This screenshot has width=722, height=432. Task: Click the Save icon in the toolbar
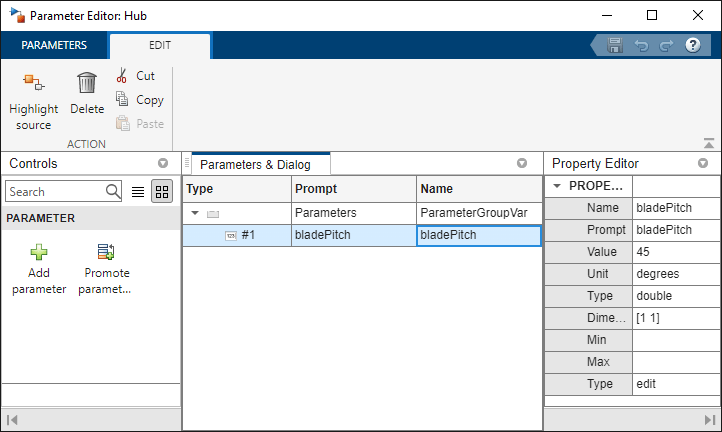point(615,46)
